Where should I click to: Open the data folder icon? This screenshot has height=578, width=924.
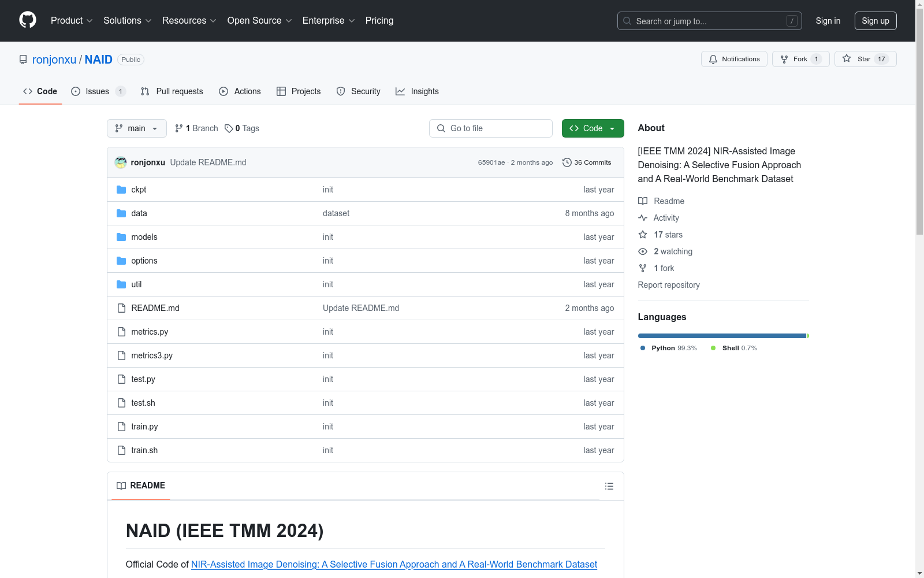pyautogui.click(x=121, y=213)
